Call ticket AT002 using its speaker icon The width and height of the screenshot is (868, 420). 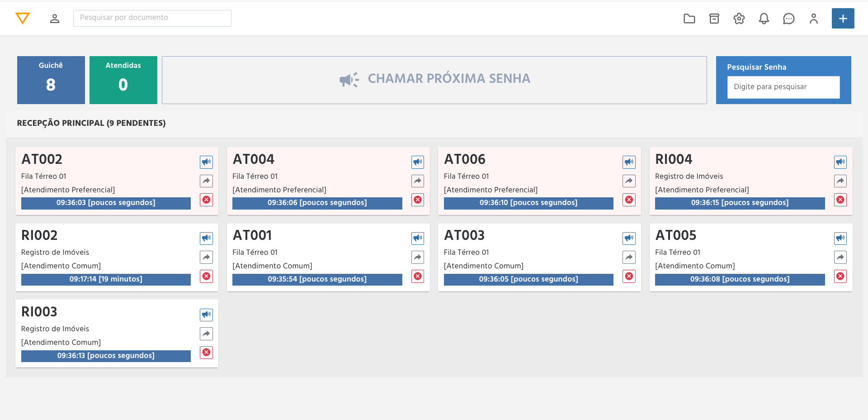click(x=206, y=162)
